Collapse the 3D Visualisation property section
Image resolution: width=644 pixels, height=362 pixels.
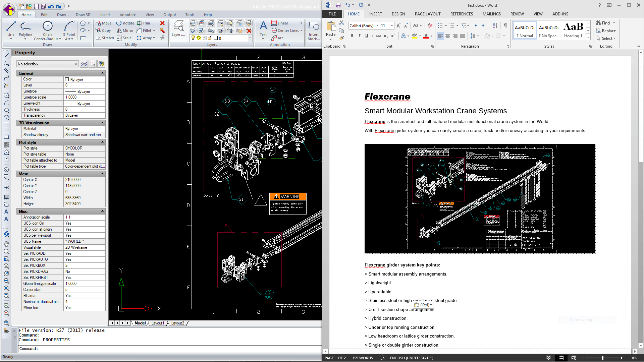click(102, 123)
